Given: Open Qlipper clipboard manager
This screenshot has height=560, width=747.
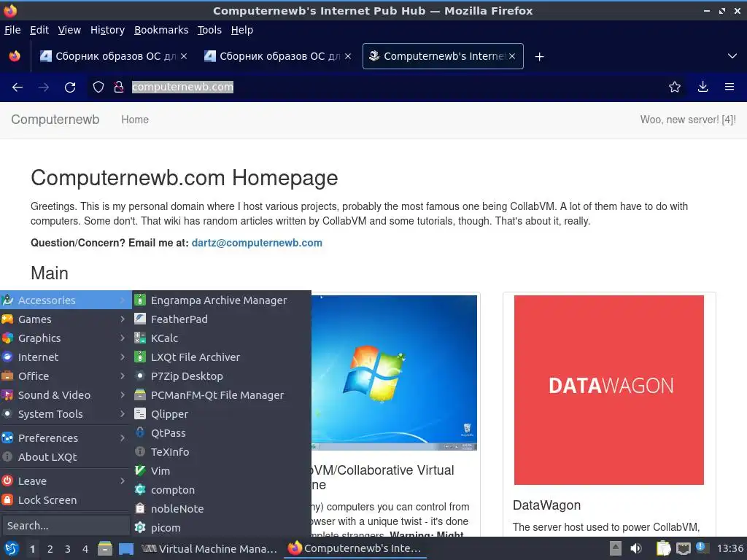Looking at the screenshot, I should pyautogui.click(x=222, y=414).
